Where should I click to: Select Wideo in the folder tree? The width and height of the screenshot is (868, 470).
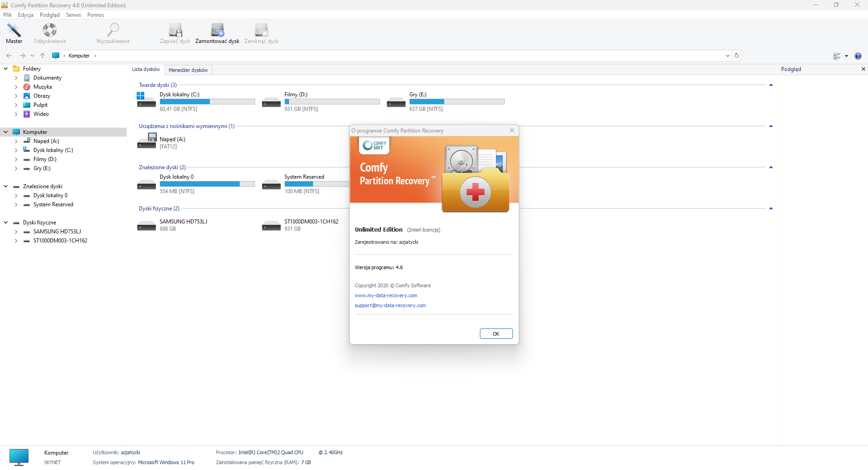[x=41, y=114]
